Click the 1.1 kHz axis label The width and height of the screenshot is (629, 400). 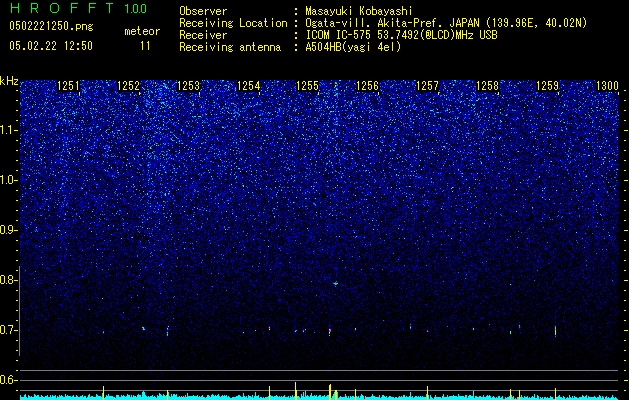click(8, 130)
